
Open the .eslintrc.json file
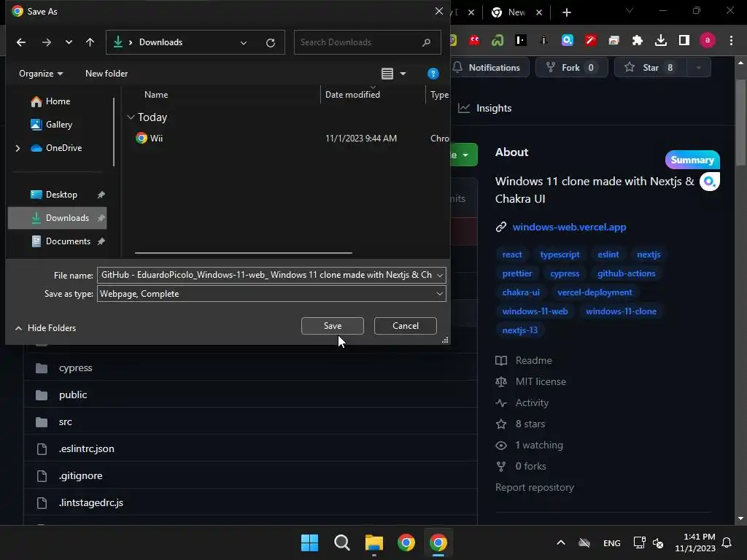coord(86,448)
